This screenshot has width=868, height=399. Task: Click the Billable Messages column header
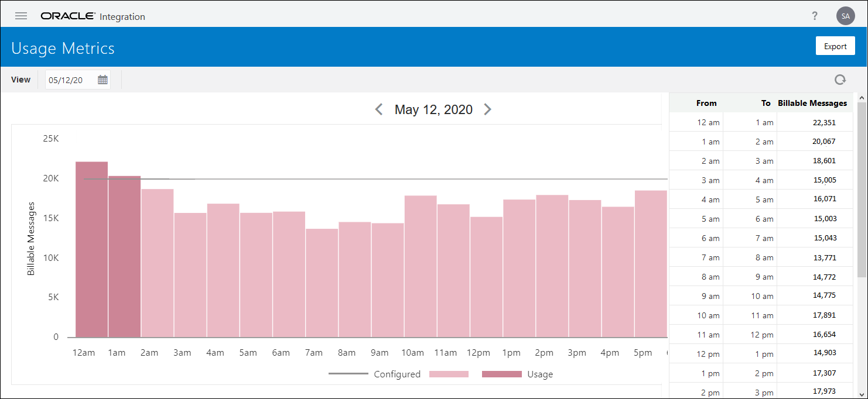[812, 102]
